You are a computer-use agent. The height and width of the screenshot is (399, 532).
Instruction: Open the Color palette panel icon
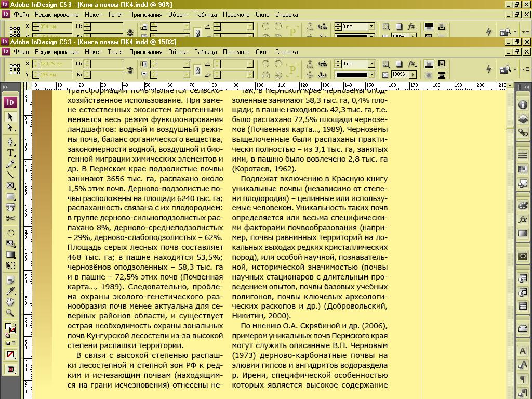[x=523, y=205]
